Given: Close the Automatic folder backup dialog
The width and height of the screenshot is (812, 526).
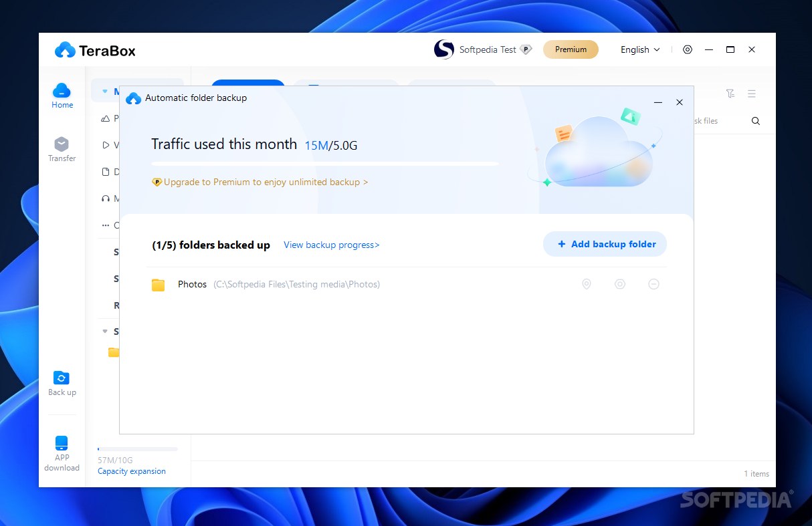Looking at the screenshot, I should coord(680,102).
